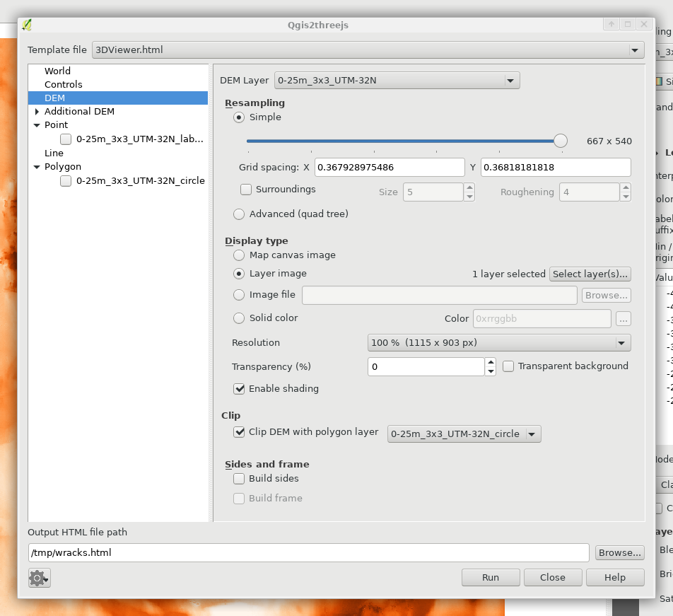
Task: Choose Map canvas image display type
Action: point(239,255)
